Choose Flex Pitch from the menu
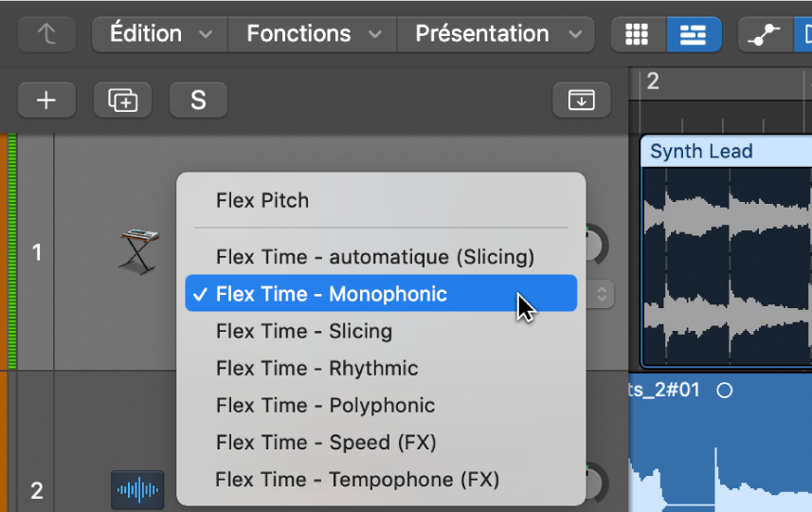 pos(262,201)
